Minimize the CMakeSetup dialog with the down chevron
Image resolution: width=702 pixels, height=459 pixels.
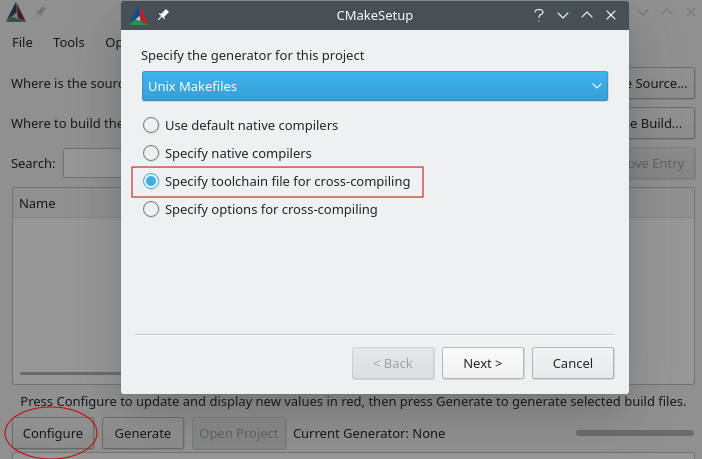[563, 15]
